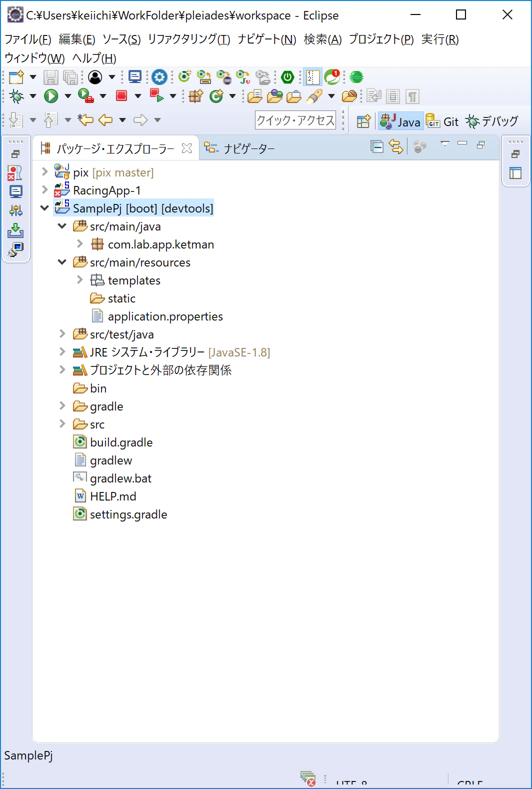Open the 編集(E) menu
This screenshot has width=532, height=789.
[77, 39]
